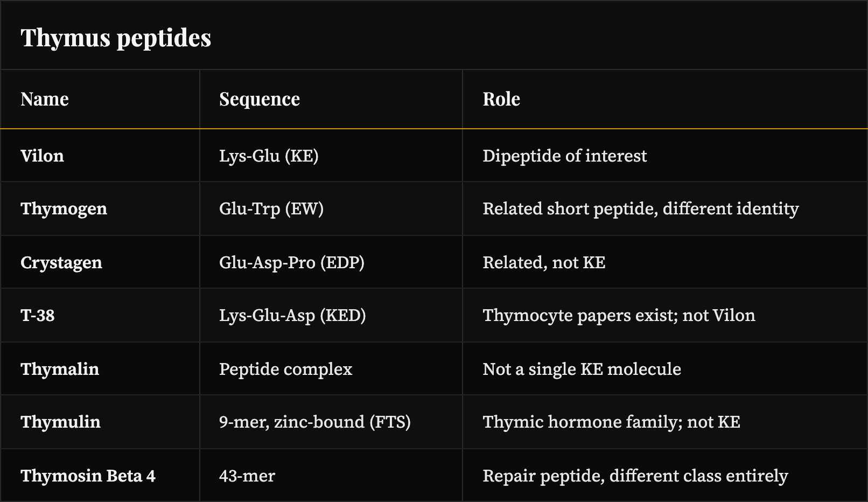This screenshot has width=868, height=502.
Task: Click the Peptide complex cell
Action: (x=331, y=369)
